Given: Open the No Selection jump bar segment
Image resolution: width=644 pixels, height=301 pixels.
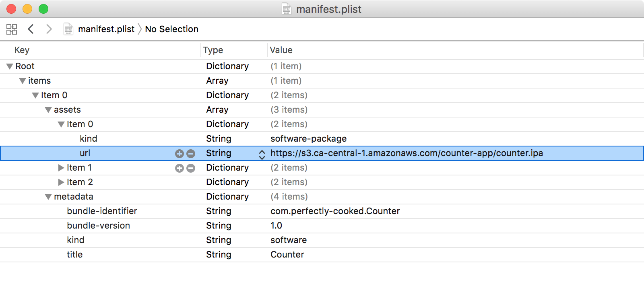Looking at the screenshot, I should click(171, 29).
